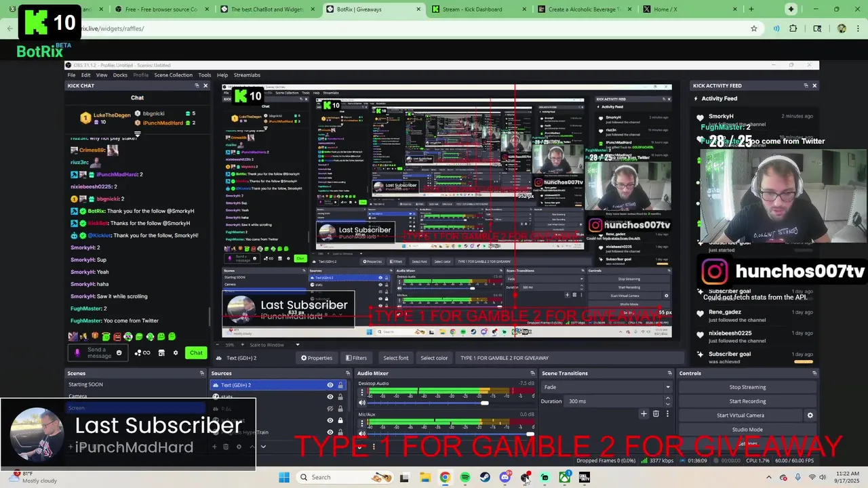Open the emoji picker in chat message box
The image size is (868, 488).
tap(119, 352)
